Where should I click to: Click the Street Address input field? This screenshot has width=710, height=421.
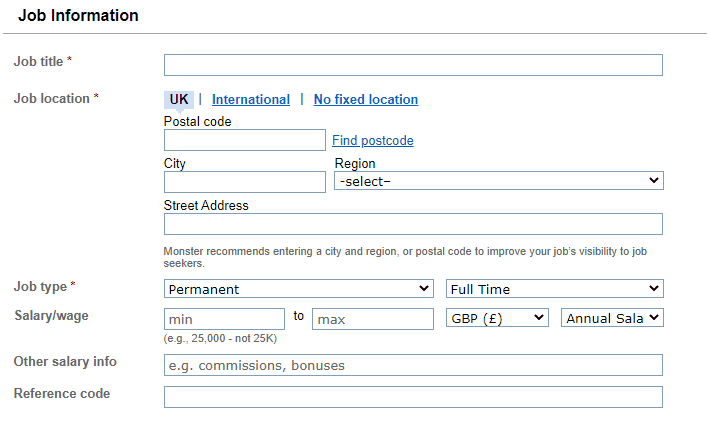pos(413,224)
